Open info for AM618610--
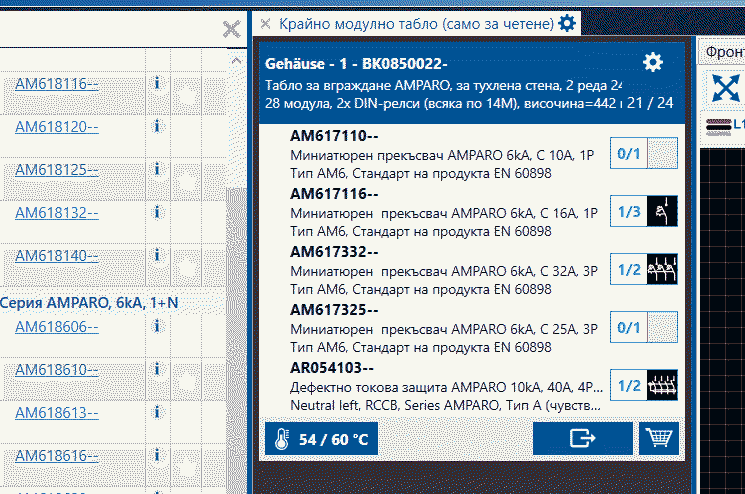This screenshot has width=745, height=494. coord(157,369)
